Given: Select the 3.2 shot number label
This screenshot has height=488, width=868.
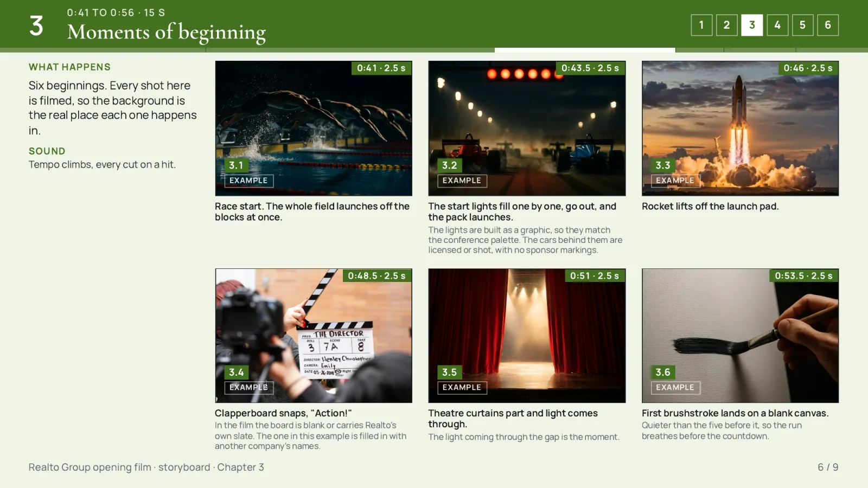Looking at the screenshot, I should tap(449, 165).
